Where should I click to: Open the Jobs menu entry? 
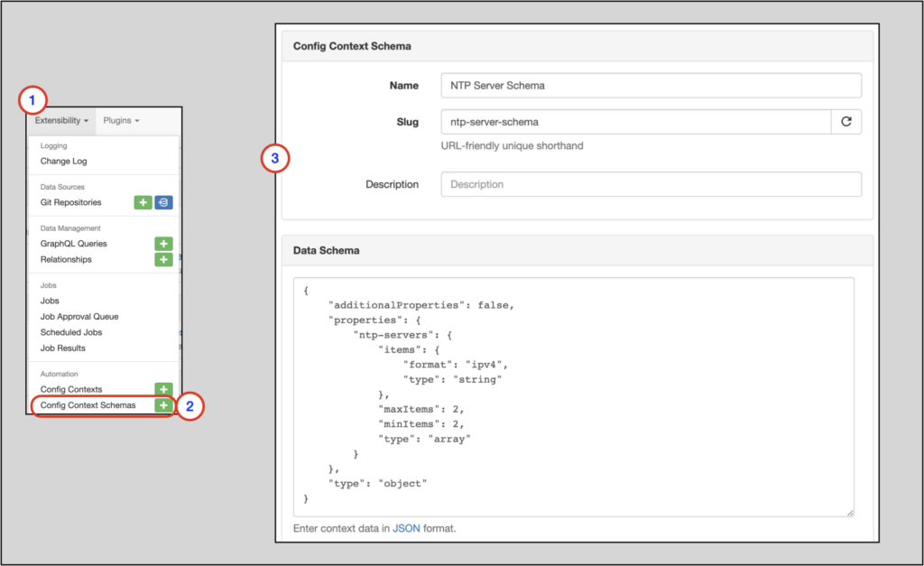pos(50,301)
